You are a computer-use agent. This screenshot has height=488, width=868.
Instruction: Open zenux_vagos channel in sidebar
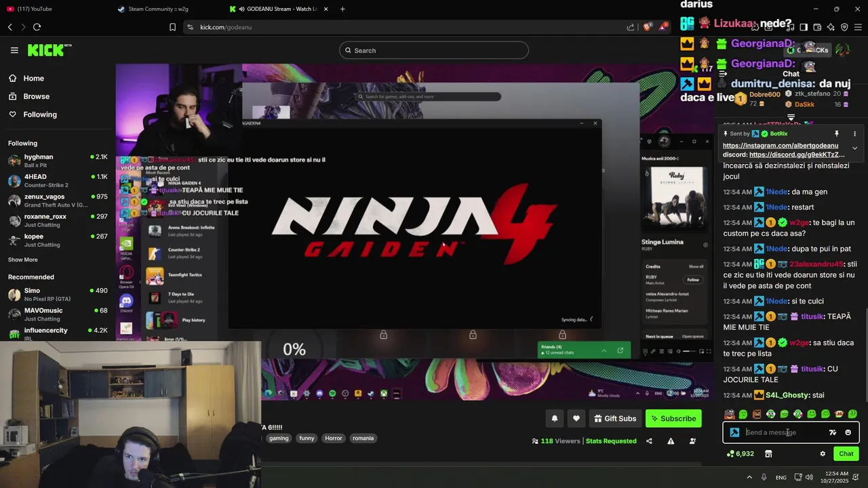(58, 201)
